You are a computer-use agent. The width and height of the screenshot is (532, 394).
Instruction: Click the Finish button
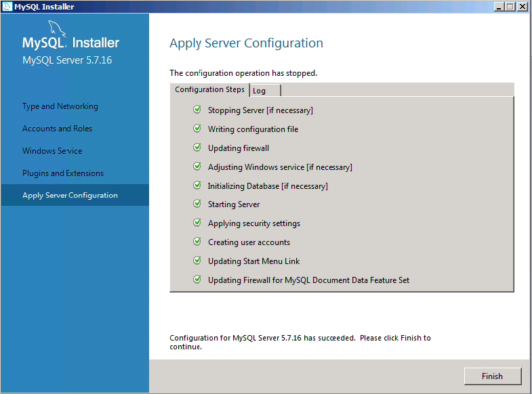(492, 376)
